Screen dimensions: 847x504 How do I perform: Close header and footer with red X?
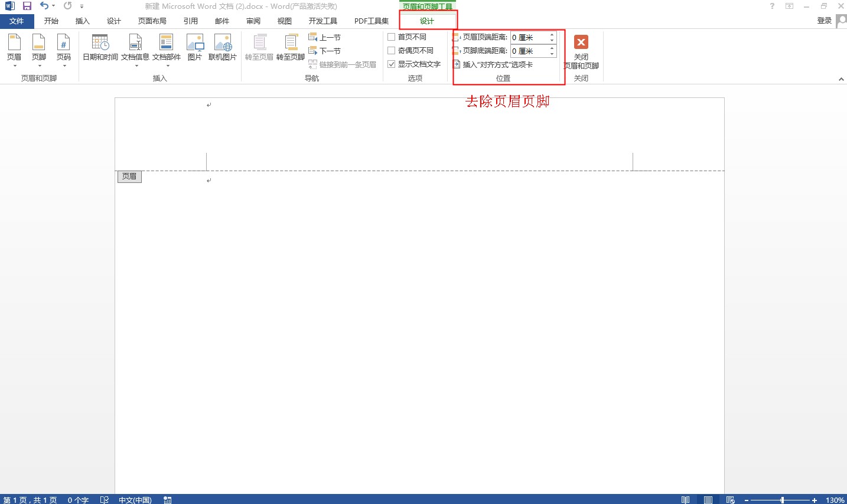point(581,42)
